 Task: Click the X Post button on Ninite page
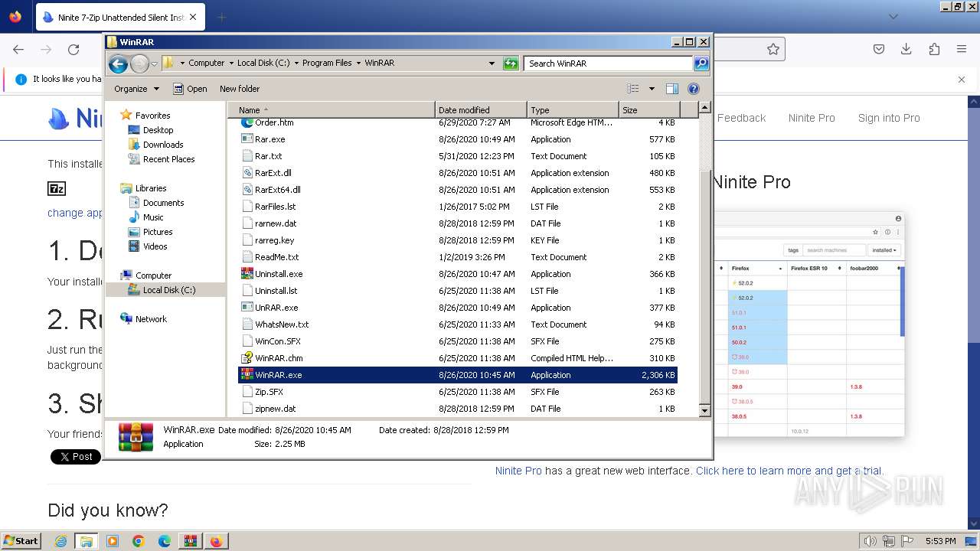[76, 457]
